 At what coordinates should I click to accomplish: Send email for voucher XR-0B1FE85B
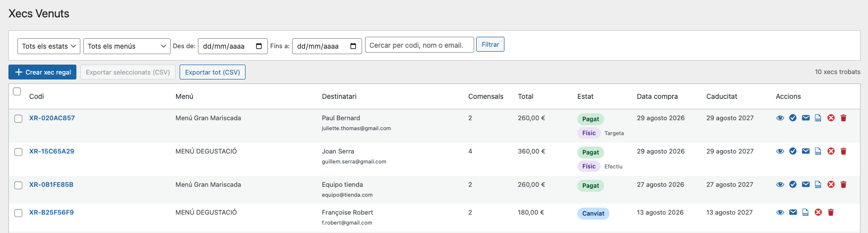click(806, 184)
